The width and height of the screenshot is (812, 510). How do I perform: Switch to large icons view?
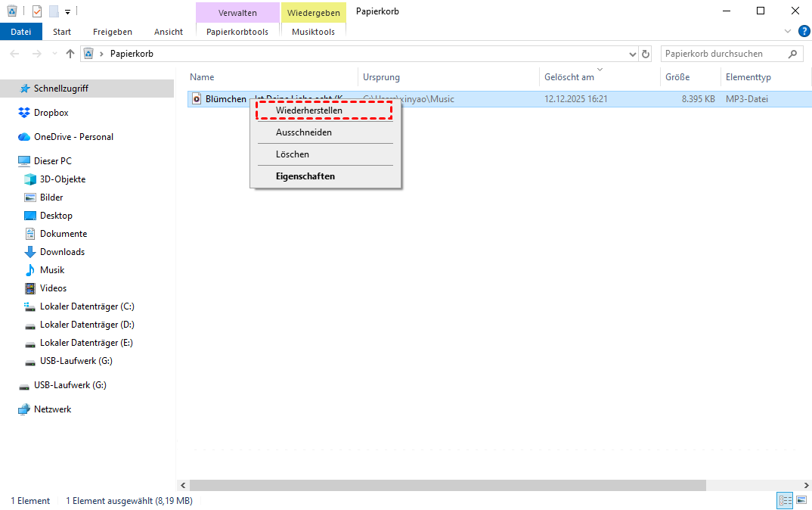pos(801,501)
